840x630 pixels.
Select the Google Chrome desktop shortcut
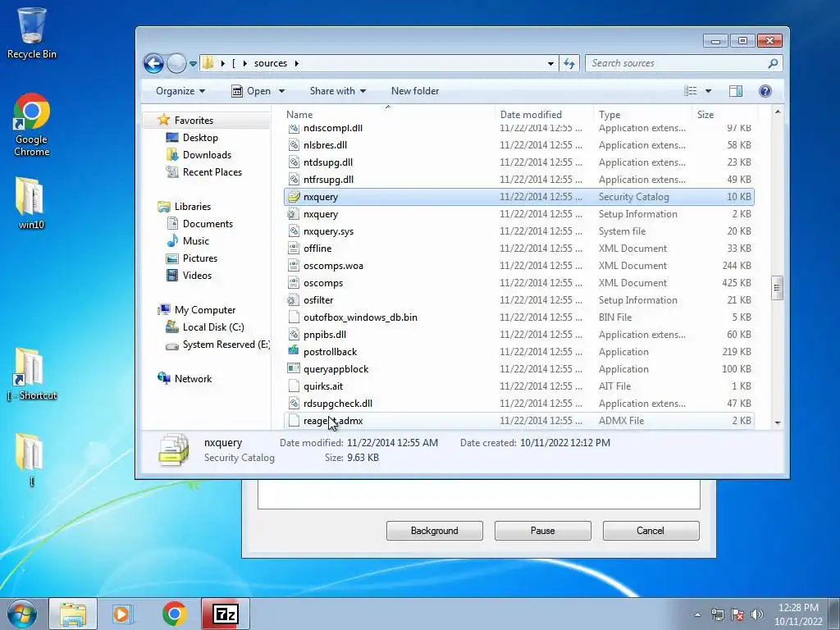[x=32, y=126]
